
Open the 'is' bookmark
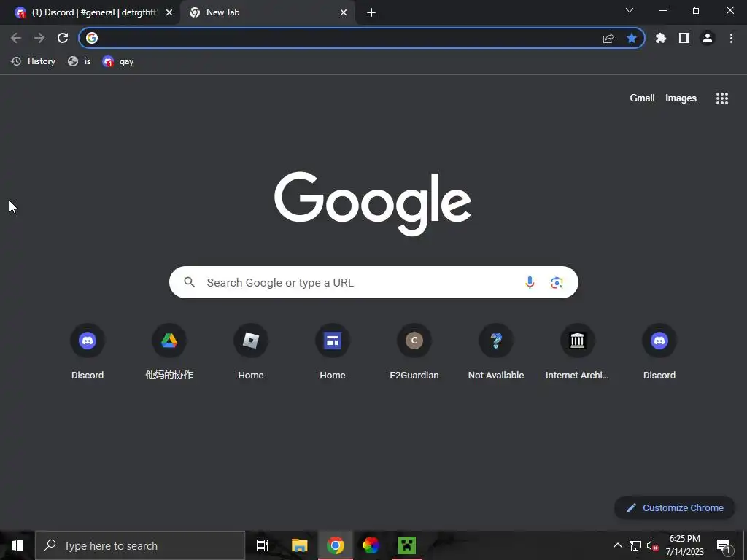[x=80, y=61]
